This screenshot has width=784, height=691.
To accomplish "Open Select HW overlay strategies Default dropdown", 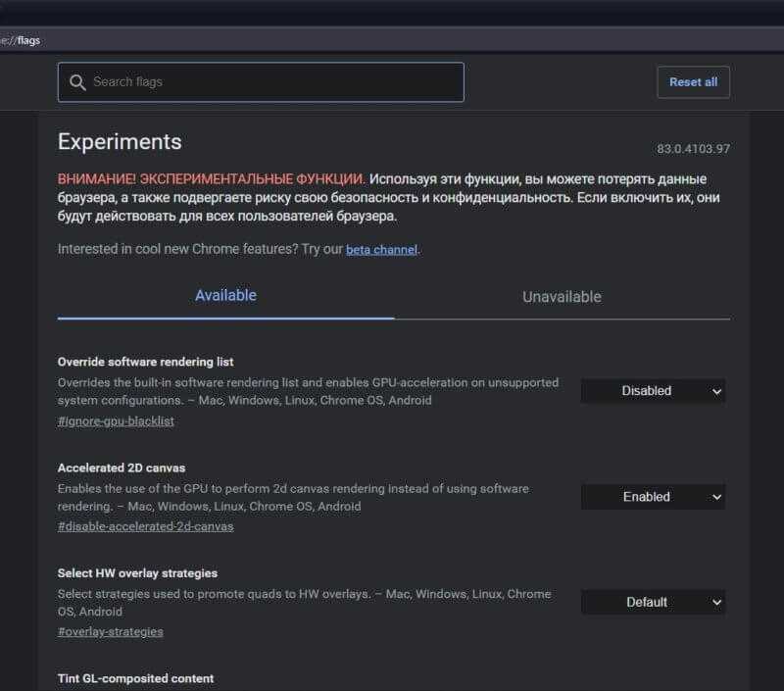I will tap(653, 603).
